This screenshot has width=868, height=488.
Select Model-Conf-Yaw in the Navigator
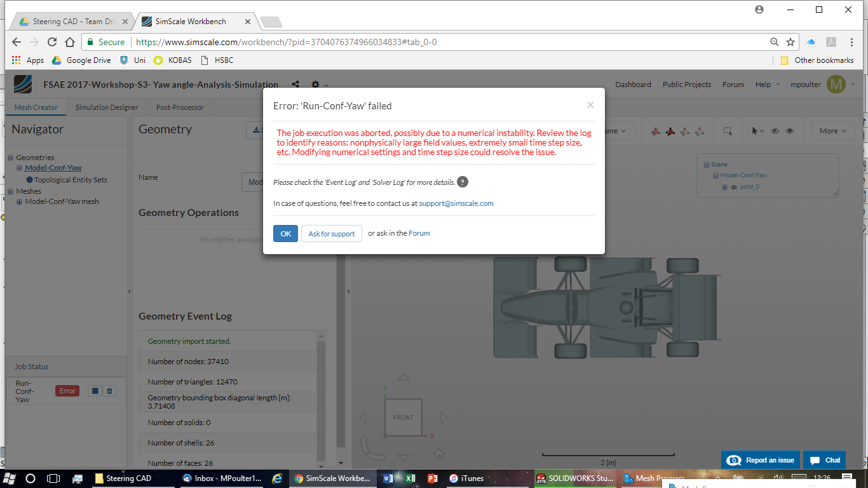(53, 168)
